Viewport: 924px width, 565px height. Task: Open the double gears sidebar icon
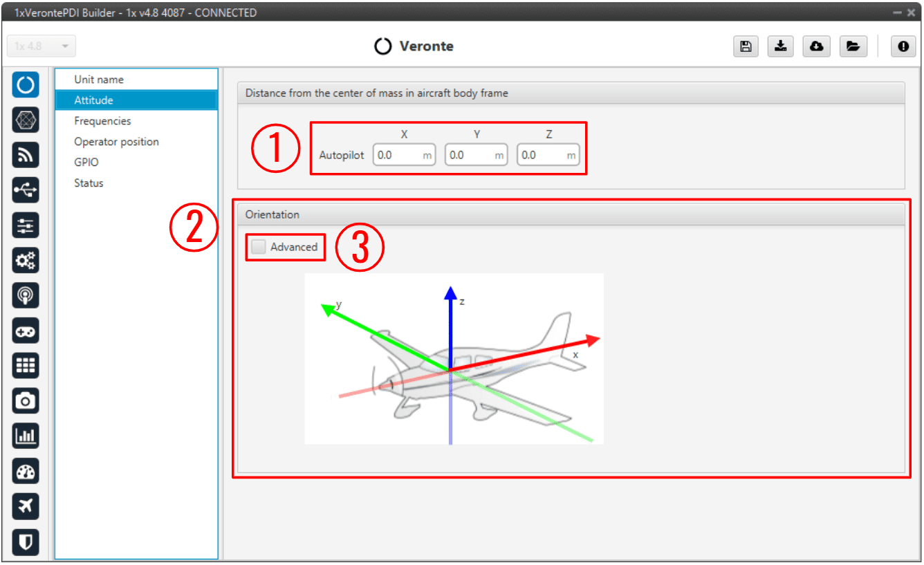click(x=26, y=261)
